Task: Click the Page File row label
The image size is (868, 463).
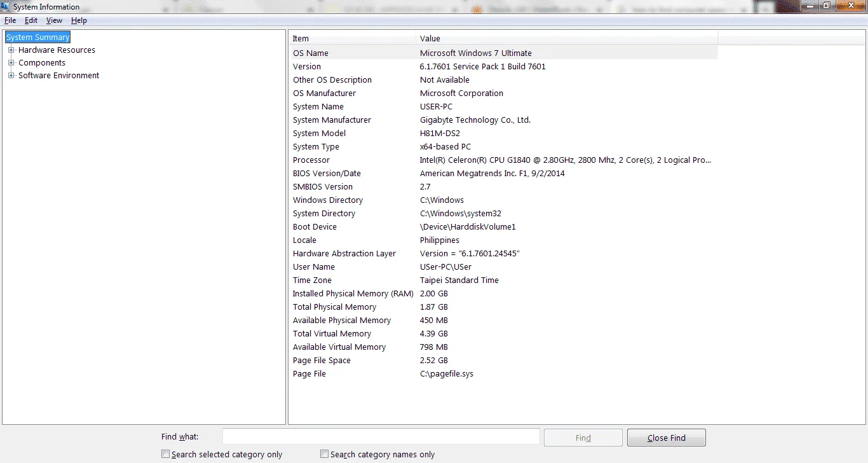Action: 309,374
